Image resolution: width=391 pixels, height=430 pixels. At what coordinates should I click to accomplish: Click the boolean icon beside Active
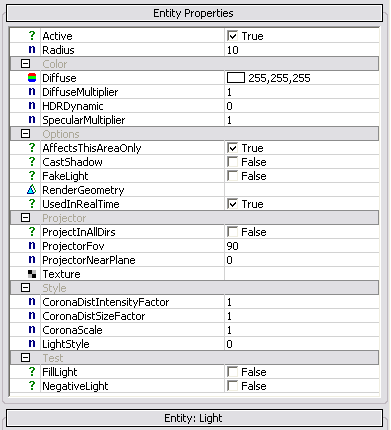click(32, 36)
